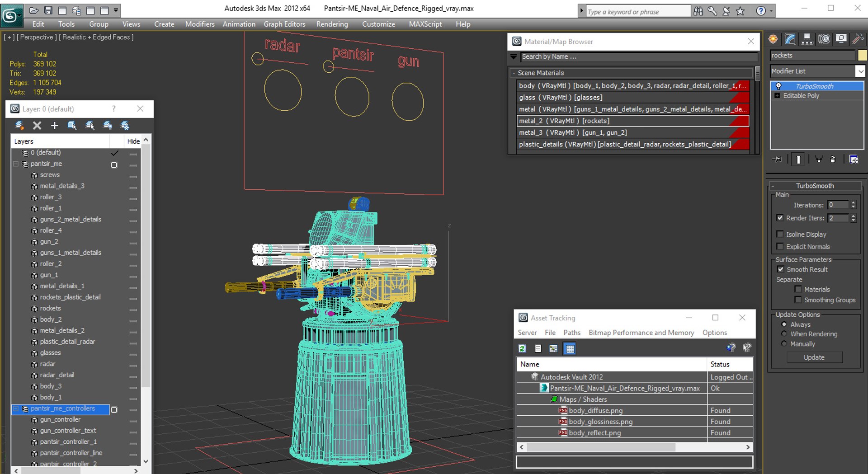Open the Utilities hammer panel tab
868x474 pixels.
pyautogui.click(x=858, y=39)
